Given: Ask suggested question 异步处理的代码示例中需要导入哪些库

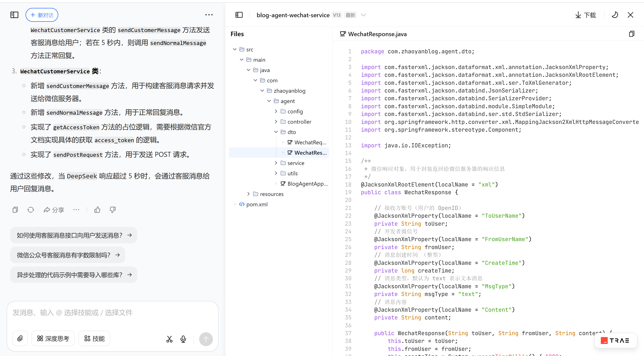Looking at the screenshot, I should pos(73,275).
